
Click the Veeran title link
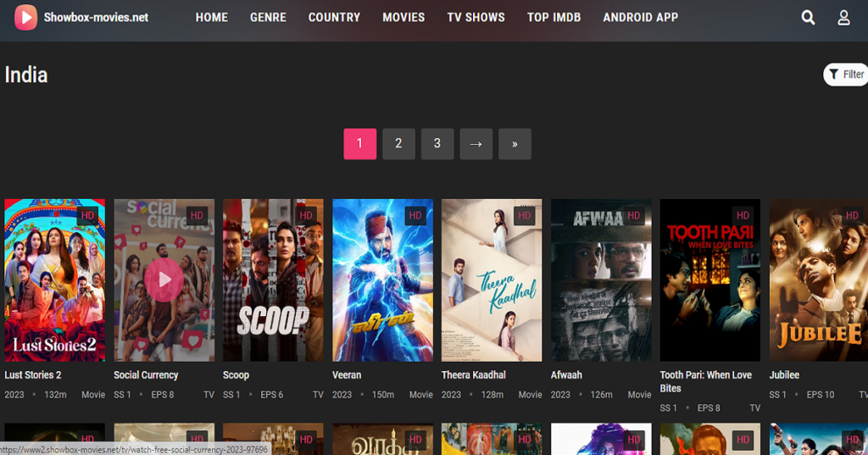tap(347, 375)
